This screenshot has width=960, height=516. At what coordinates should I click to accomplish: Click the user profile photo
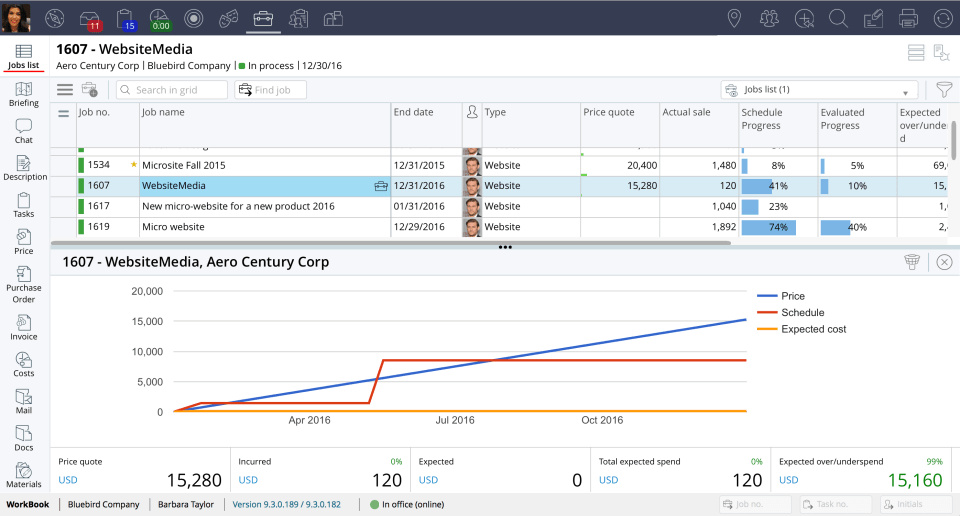coord(16,18)
